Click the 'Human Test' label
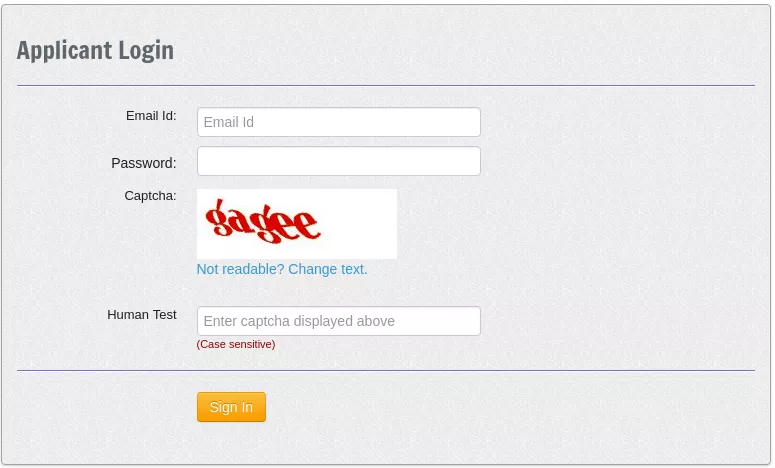The image size is (775, 468). pos(142,315)
